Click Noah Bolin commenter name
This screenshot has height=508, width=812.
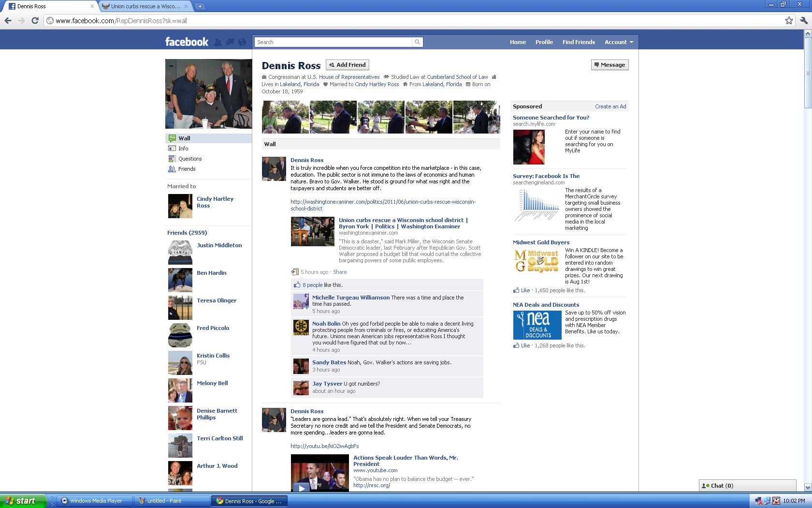click(326, 324)
